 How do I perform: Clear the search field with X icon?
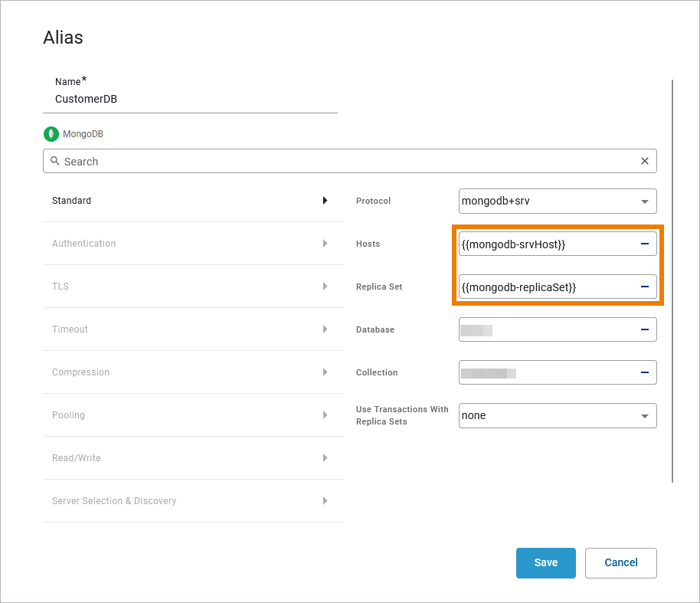tap(645, 161)
